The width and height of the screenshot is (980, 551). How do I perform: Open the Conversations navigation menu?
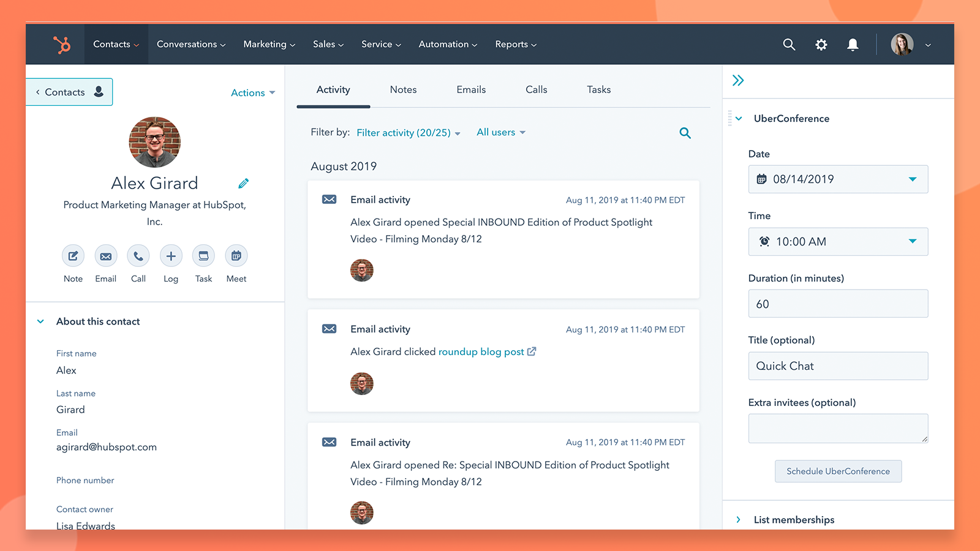191,44
